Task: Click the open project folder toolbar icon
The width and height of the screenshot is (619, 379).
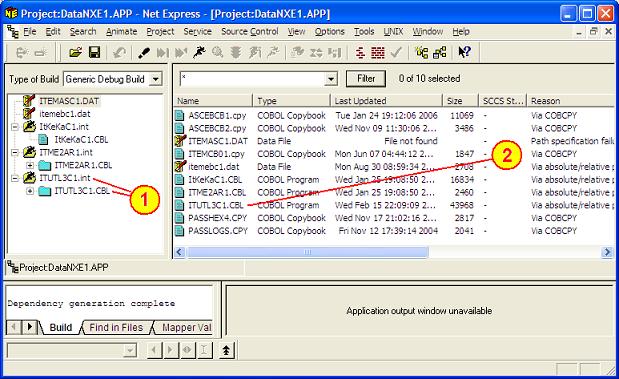Action: pos(75,53)
